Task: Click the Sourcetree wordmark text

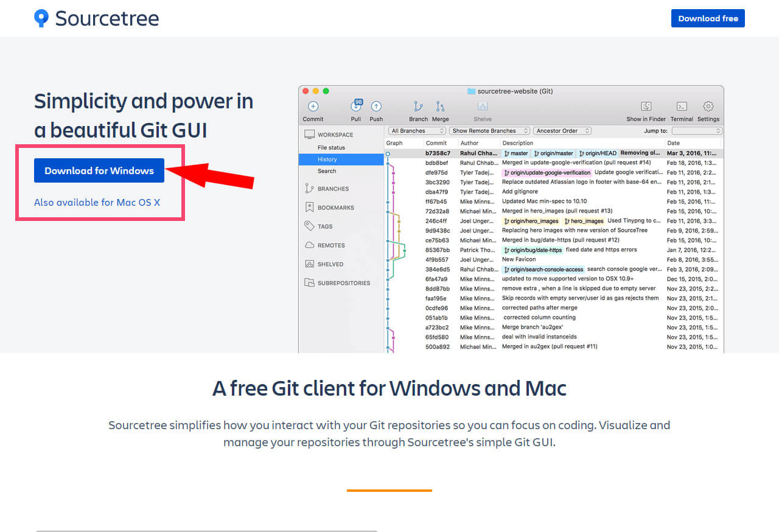Action: (x=107, y=18)
